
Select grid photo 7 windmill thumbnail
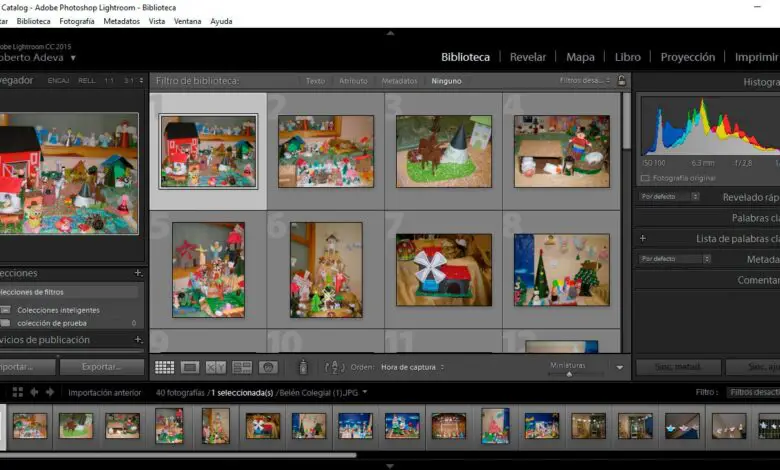tap(444, 270)
